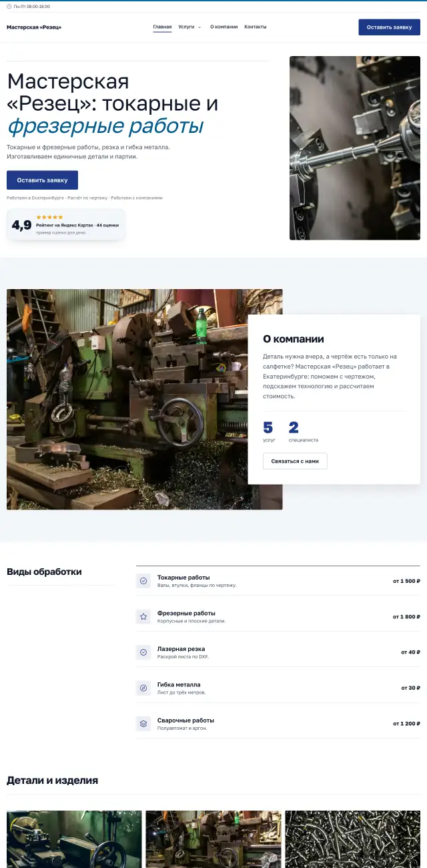Click the О компании card heading

tap(294, 339)
